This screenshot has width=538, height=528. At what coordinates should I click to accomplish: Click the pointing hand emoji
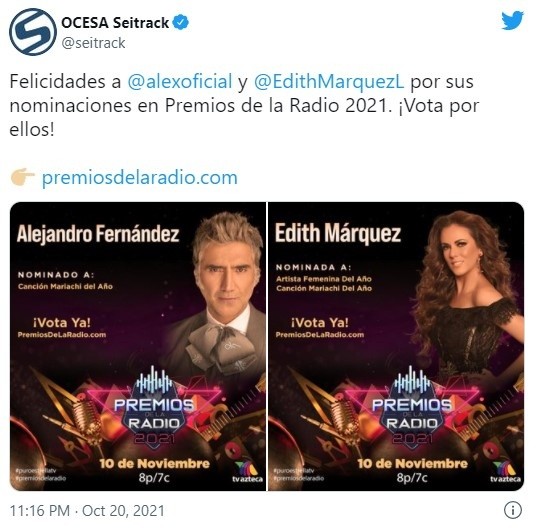(22, 177)
